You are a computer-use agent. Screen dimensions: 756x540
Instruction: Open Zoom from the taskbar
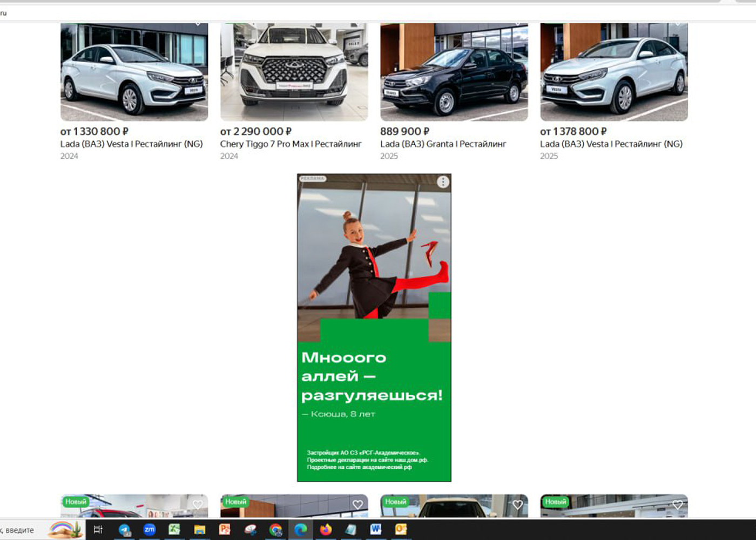pos(150,530)
